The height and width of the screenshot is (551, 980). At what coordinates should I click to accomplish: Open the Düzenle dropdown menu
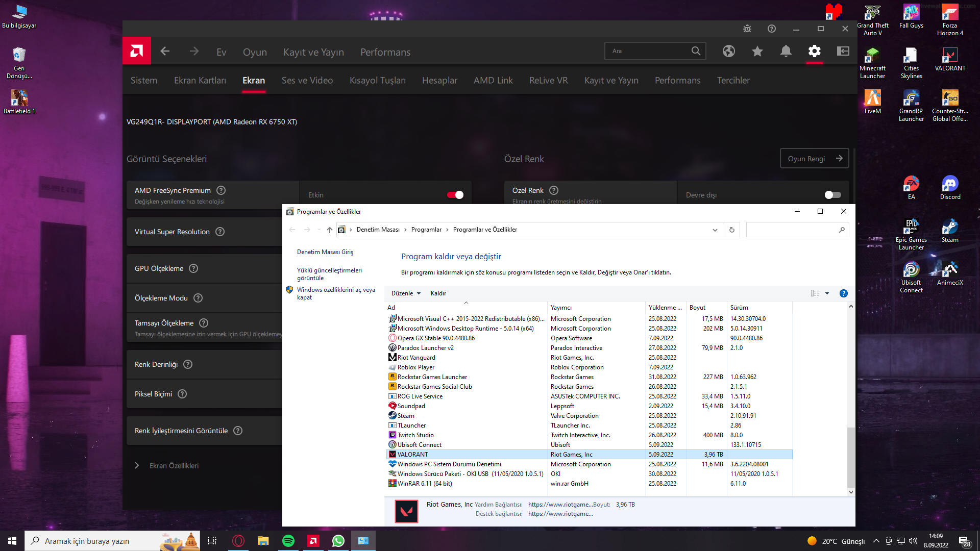[406, 293]
